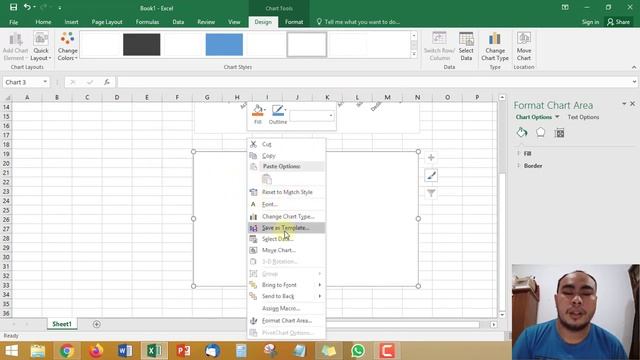Expand the Chart Styles gallery more arrow
This screenshot has height=360, width=640.
tap(413, 54)
